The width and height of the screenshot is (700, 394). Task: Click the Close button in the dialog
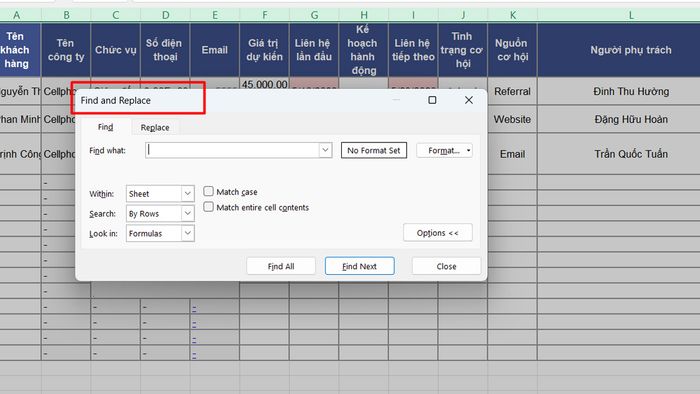[446, 266]
